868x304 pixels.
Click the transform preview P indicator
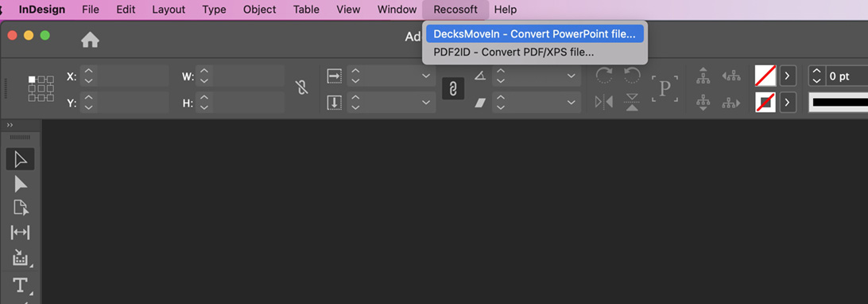coord(665,88)
